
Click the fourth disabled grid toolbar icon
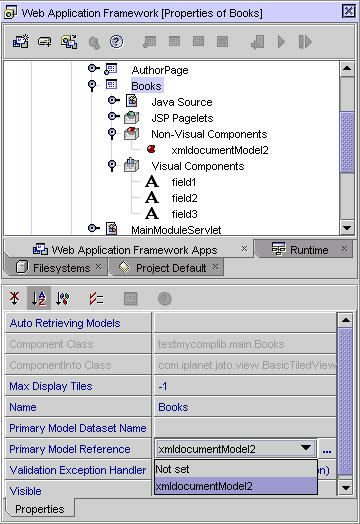pos(222,41)
